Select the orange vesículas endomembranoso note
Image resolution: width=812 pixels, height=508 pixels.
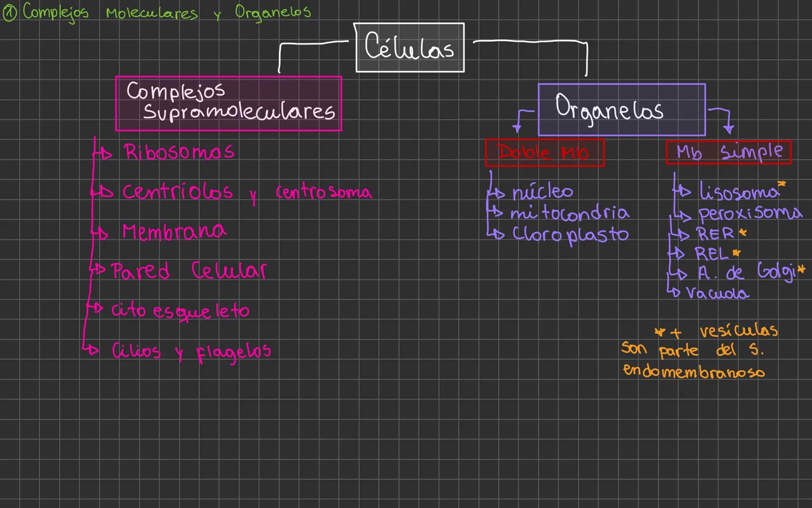coord(700,350)
